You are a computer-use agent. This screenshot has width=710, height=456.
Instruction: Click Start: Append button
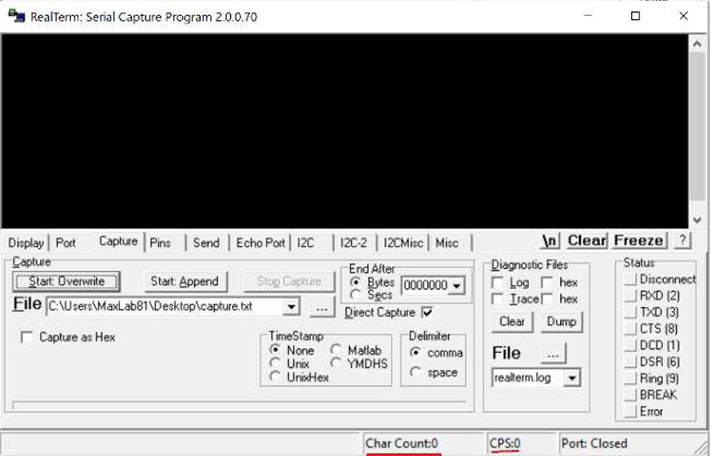tap(185, 282)
